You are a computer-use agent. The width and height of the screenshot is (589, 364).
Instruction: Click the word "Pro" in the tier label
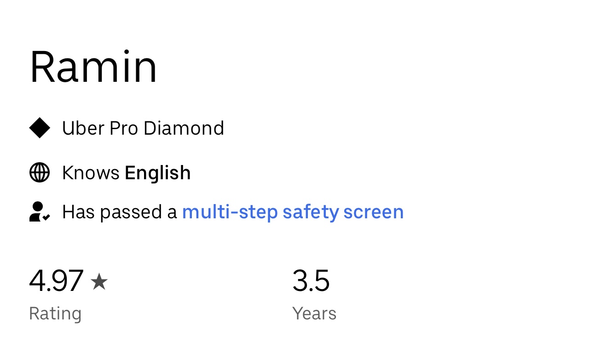[124, 128]
